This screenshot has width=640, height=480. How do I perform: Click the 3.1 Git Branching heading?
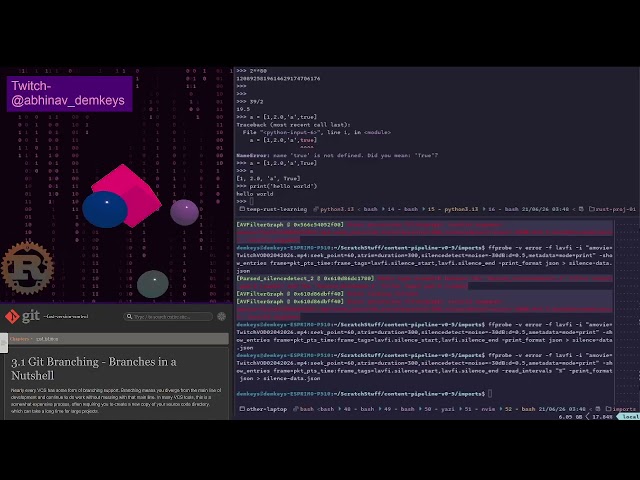click(x=93, y=368)
